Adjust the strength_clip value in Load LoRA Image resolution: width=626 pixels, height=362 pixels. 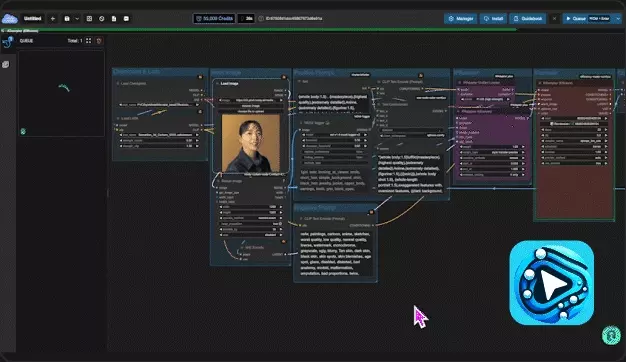pos(158,146)
